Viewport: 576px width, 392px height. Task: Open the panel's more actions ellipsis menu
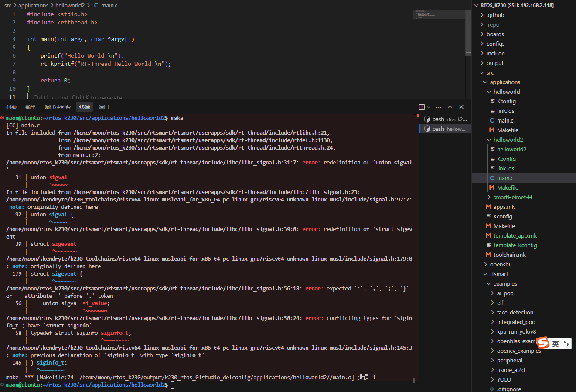click(439, 107)
